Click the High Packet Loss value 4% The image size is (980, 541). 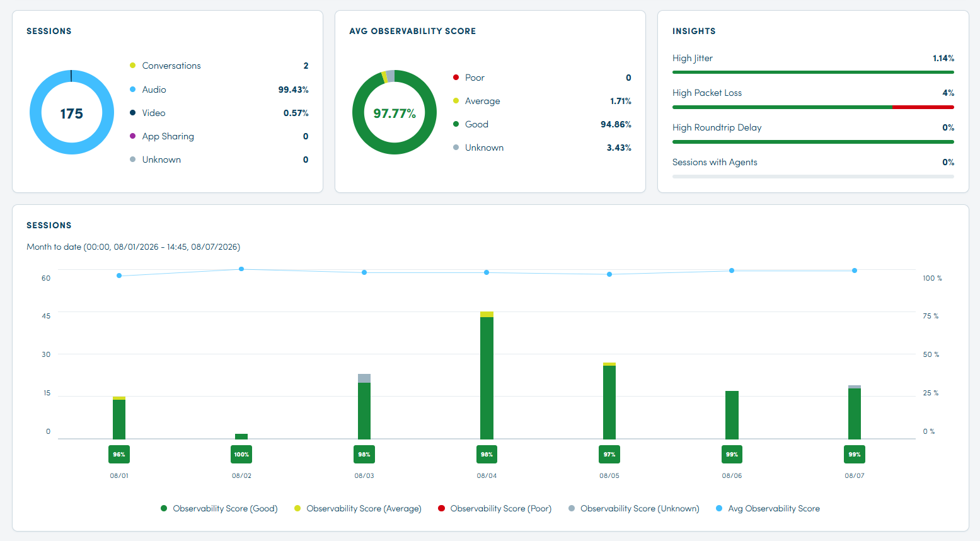point(948,93)
